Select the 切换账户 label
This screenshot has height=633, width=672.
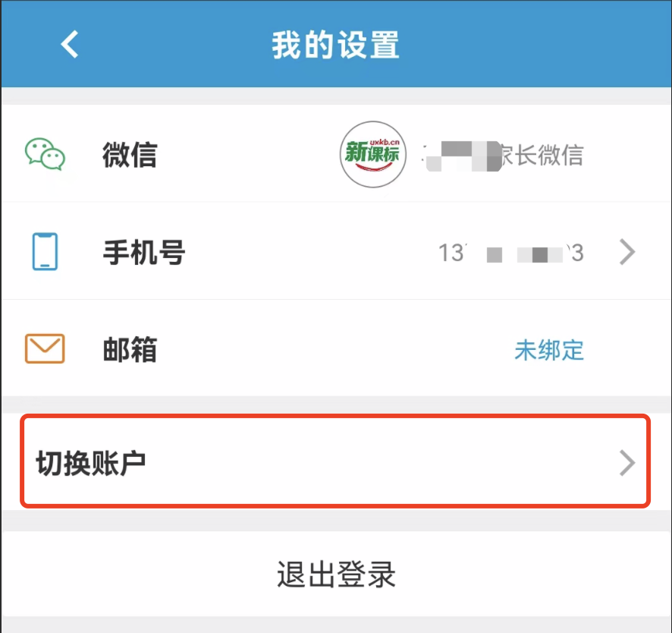(91, 463)
